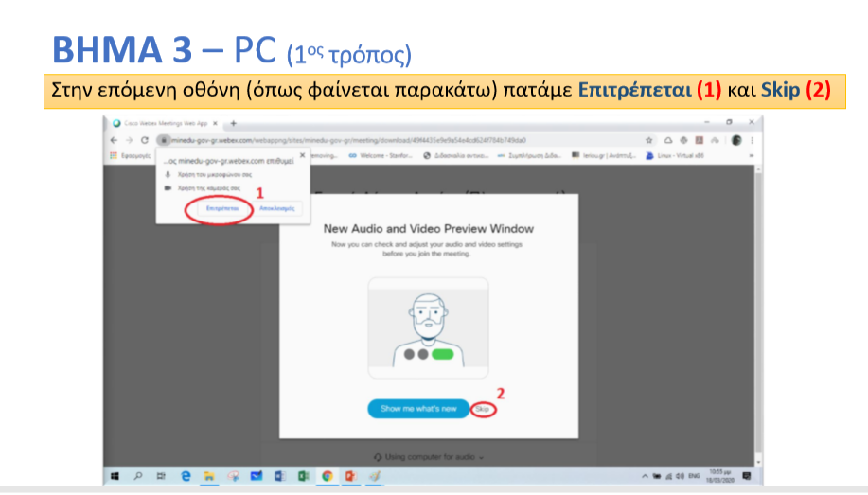Bookmark this page with the star icon

pyautogui.click(x=648, y=141)
